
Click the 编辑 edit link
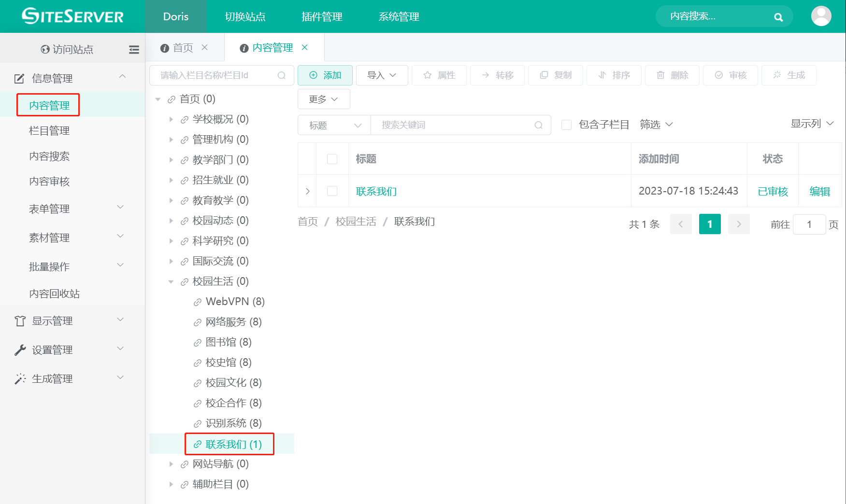click(x=819, y=191)
